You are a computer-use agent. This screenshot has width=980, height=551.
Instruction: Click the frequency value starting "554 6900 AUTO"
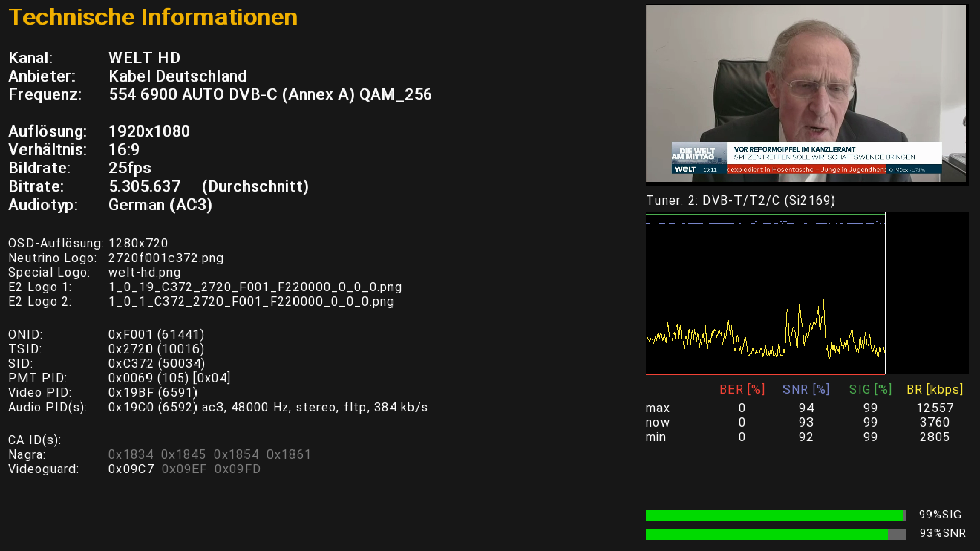coord(270,94)
